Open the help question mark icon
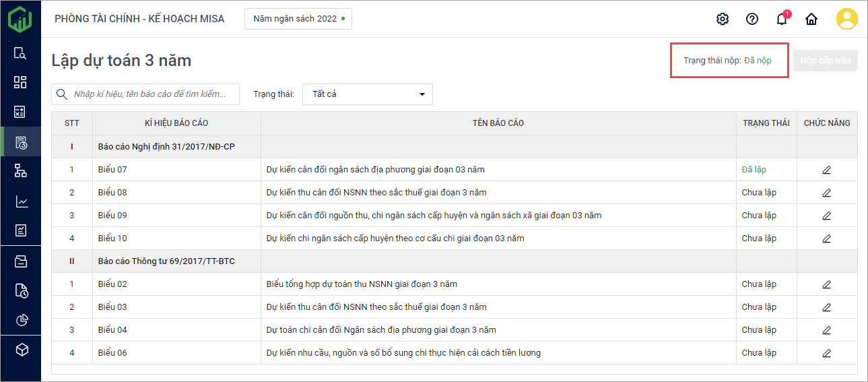 (x=752, y=19)
